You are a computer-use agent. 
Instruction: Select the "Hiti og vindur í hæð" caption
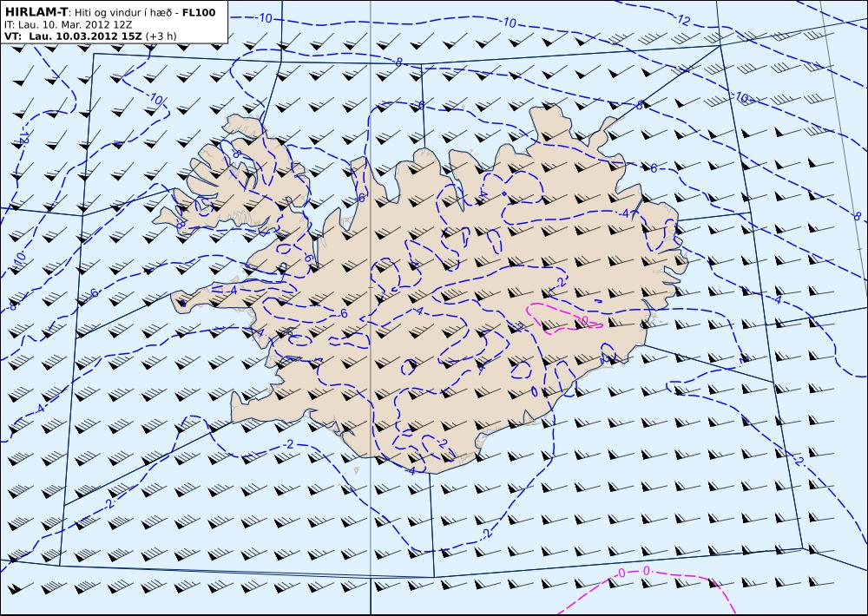click(x=124, y=12)
